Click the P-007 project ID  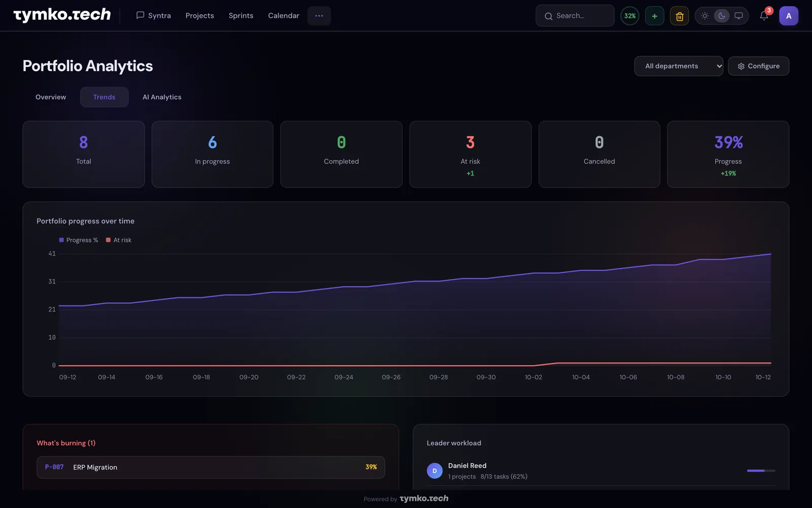54,467
